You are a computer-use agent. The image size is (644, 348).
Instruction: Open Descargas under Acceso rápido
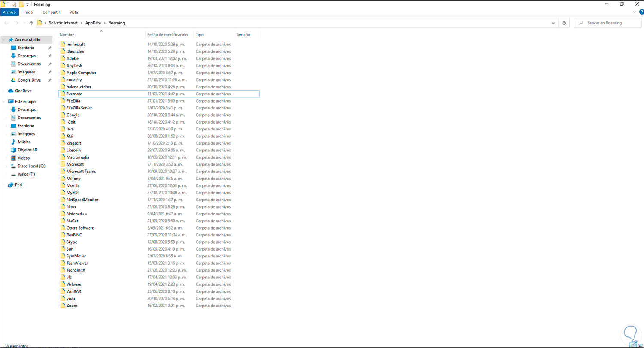pos(27,56)
